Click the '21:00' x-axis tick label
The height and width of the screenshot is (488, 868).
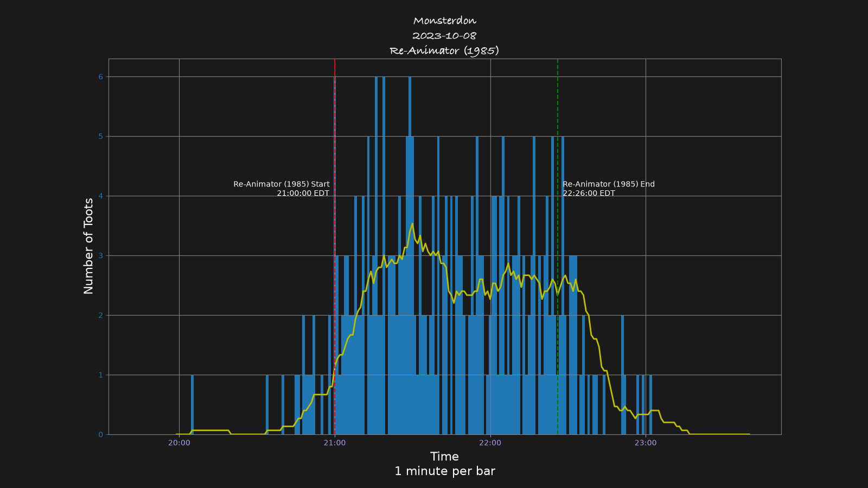335,443
